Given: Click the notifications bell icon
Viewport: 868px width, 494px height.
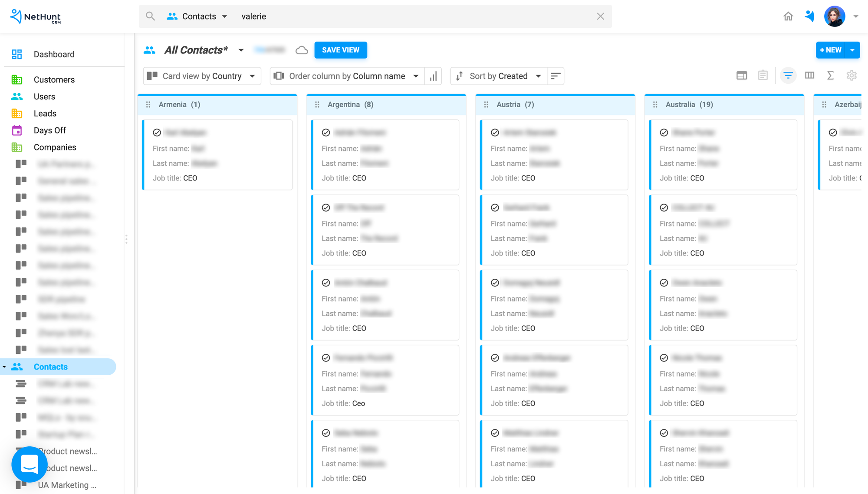Looking at the screenshot, I should (809, 16).
